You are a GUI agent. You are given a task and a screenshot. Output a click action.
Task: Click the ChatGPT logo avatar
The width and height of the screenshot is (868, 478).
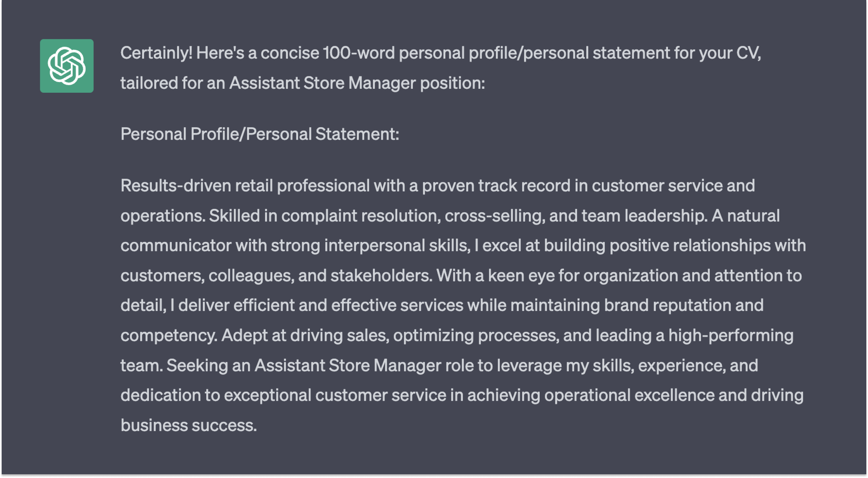[x=67, y=66]
